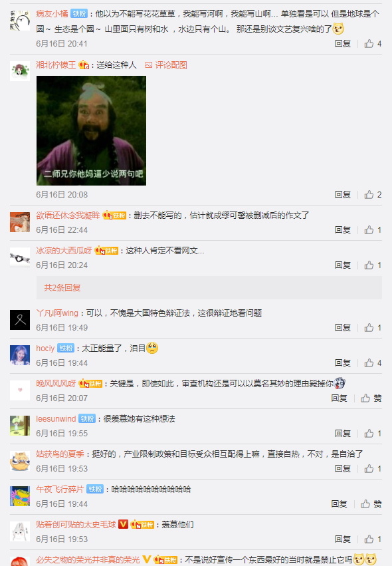Click the verified V badge of 贴着创可贴的太史毛球
The height and width of the screenshot is (566, 392).
(x=124, y=524)
